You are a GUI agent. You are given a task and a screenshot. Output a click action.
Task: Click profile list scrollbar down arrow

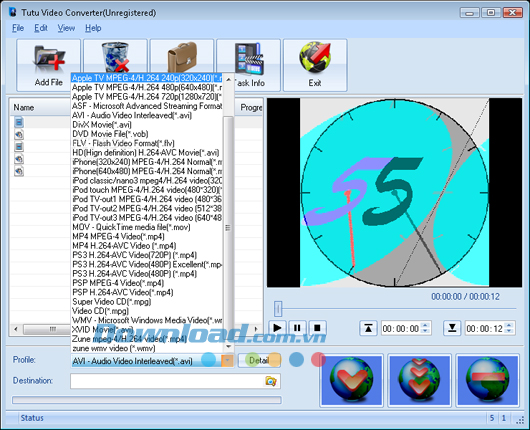coord(228,347)
